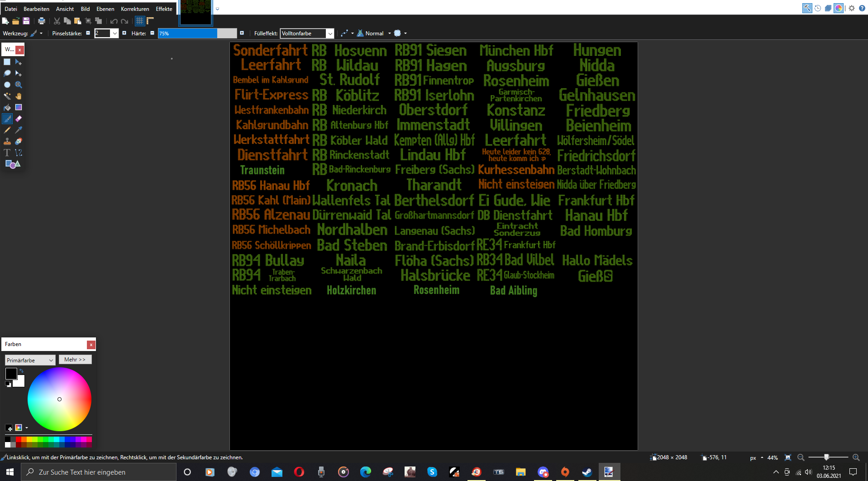Click the Cut scissors icon
The height and width of the screenshot is (481, 868).
57,21
